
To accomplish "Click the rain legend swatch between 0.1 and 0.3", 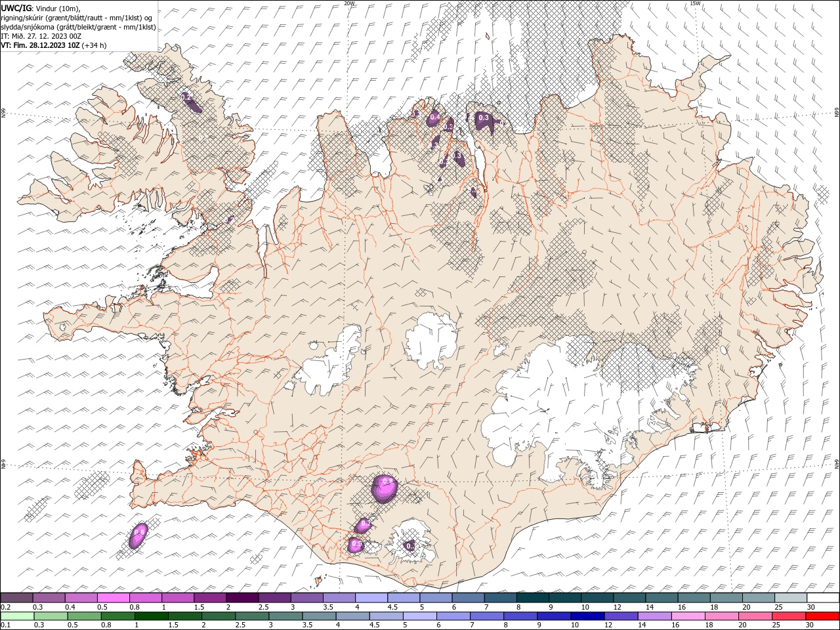I will click(x=17, y=616).
